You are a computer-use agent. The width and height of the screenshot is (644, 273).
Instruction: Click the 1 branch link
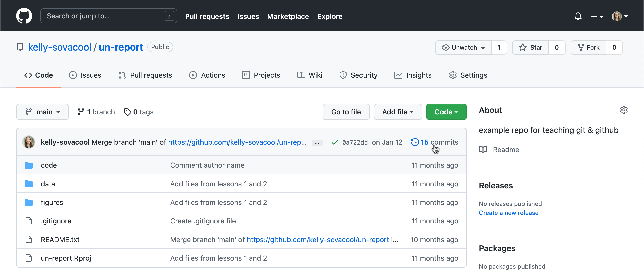click(96, 112)
